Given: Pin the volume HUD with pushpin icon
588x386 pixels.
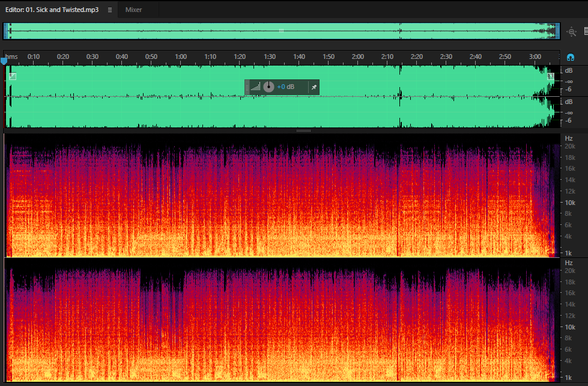Looking at the screenshot, I should pos(314,87).
